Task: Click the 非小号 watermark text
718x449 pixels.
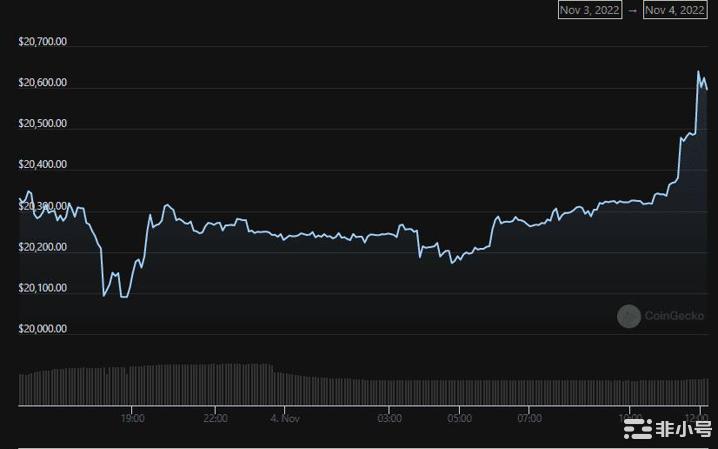Action: pyautogui.click(x=681, y=428)
